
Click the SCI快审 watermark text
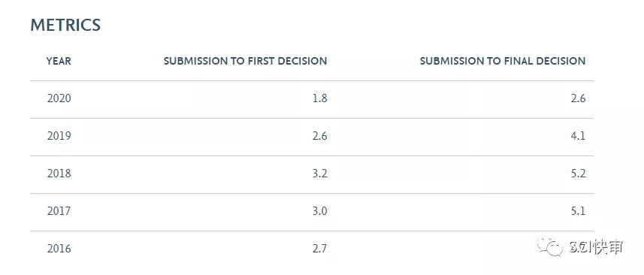click(596, 247)
